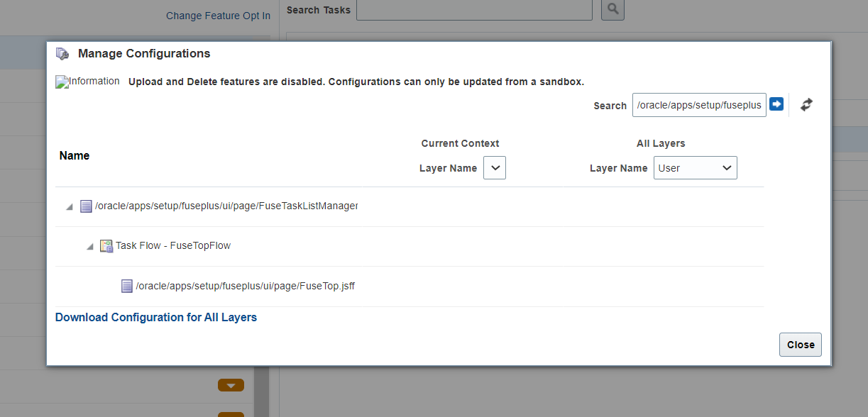Click the configuration Search path input field
868x417 pixels.
coord(699,105)
